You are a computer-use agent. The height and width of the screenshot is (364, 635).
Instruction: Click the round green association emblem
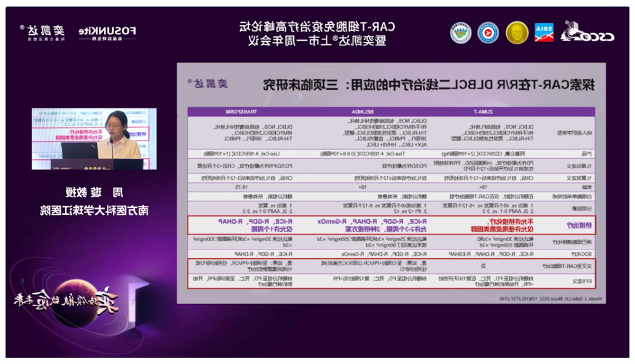pyautogui.click(x=461, y=32)
